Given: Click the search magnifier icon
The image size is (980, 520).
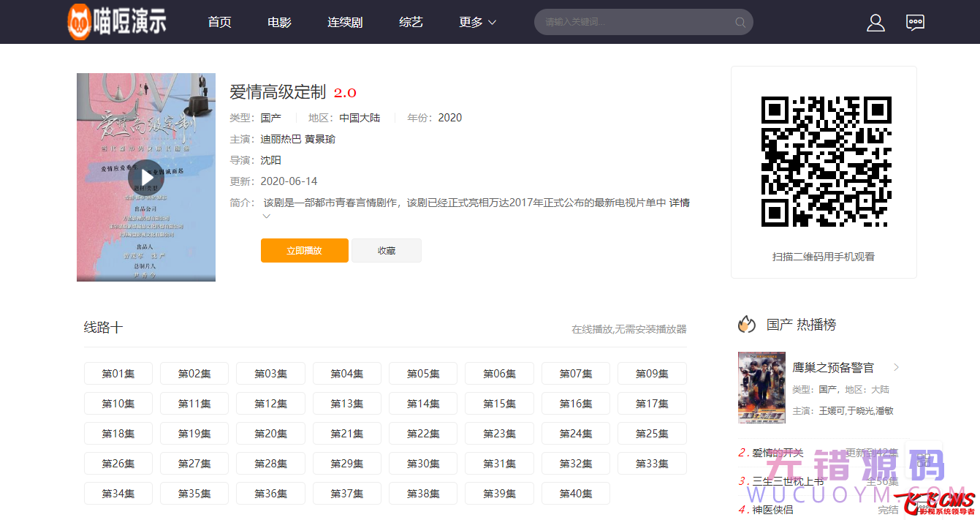Looking at the screenshot, I should [x=740, y=22].
